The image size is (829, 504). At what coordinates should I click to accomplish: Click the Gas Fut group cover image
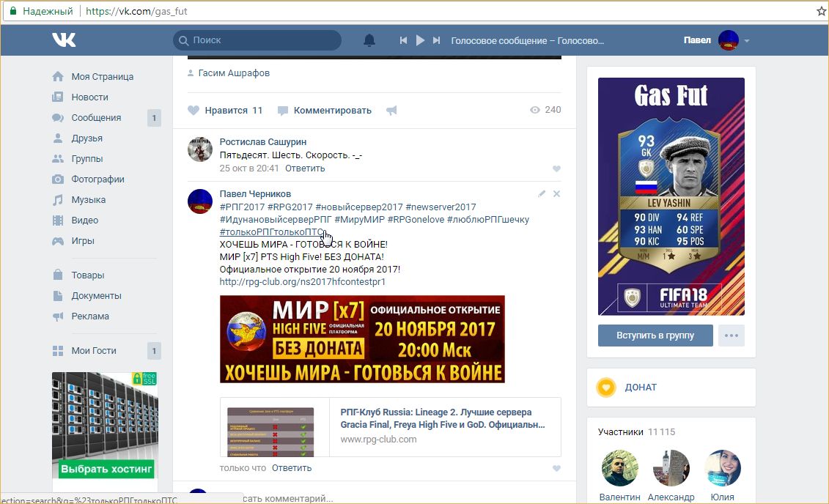coord(671,196)
